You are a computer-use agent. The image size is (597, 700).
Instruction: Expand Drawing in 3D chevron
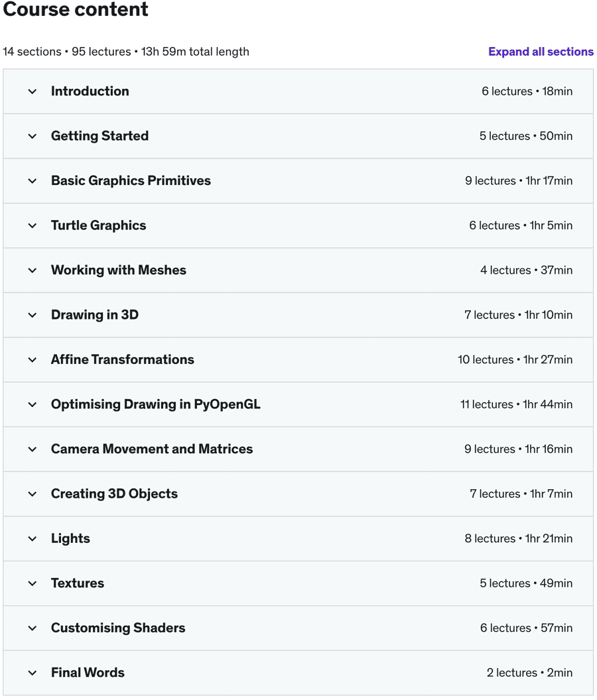coord(33,315)
